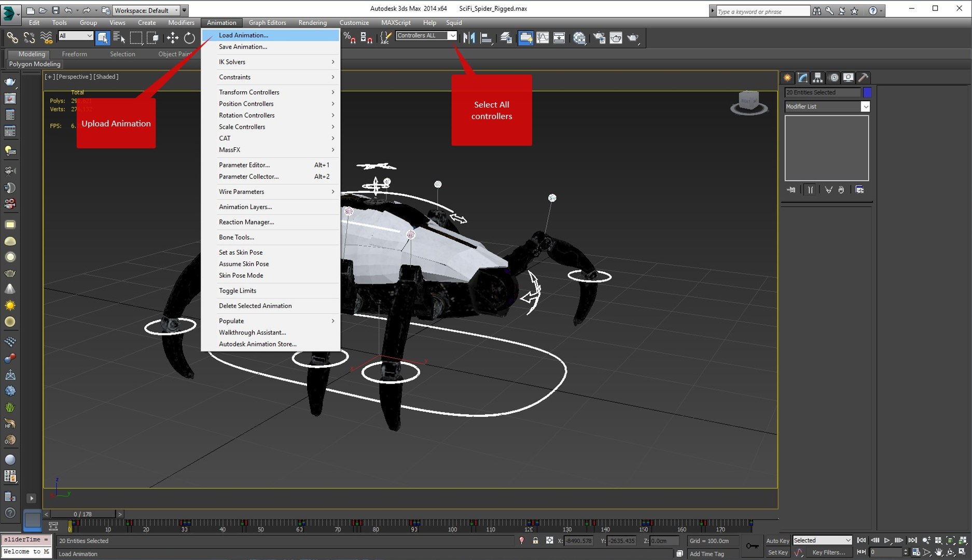Image resolution: width=972 pixels, height=560 pixels.
Task: Click the Select and Link chain icon
Action: 12,37
